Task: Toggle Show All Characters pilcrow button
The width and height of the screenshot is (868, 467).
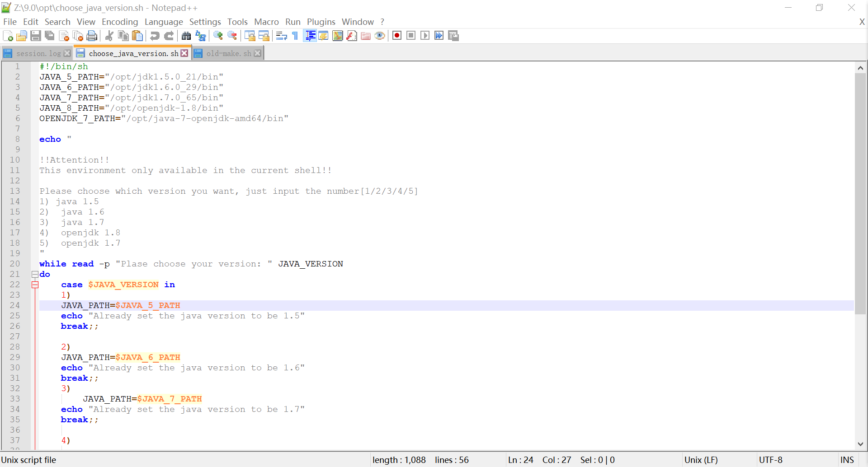Action: [x=295, y=36]
